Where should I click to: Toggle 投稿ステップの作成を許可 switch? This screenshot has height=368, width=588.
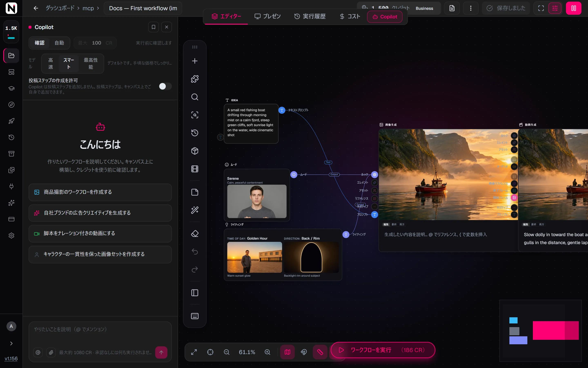[165, 86]
